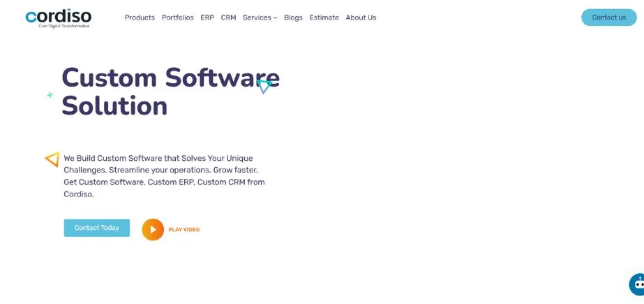Click the PLAY VIDEO text link
Screen dimensions: 644x304
point(184,229)
